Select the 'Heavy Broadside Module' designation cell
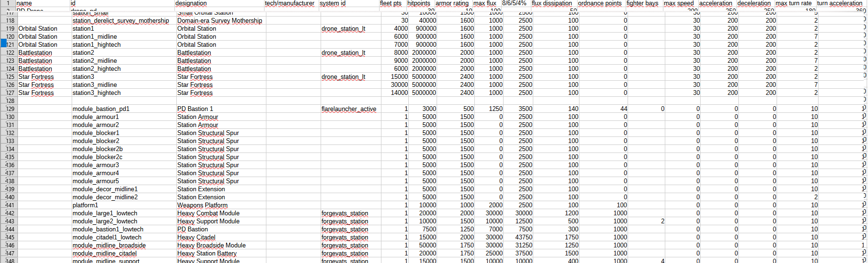Image resolution: width=868 pixels, height=263 pixels. [220, 245]
